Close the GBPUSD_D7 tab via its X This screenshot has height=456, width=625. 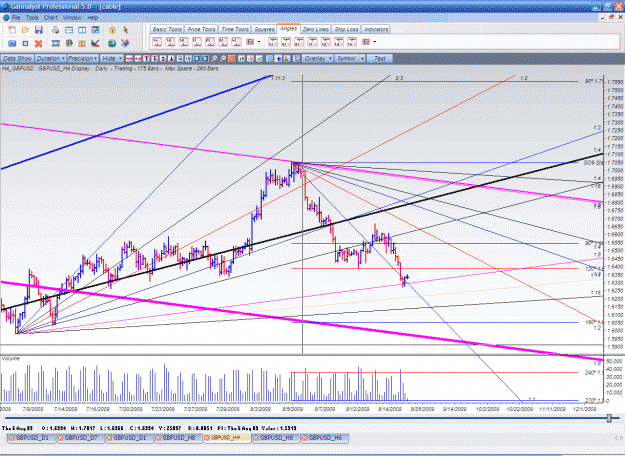[61, 438]
